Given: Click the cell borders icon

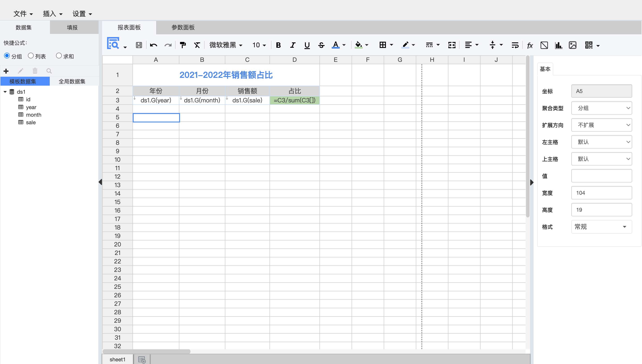Looking at the screenshot, I should click(x=383, y=45).
